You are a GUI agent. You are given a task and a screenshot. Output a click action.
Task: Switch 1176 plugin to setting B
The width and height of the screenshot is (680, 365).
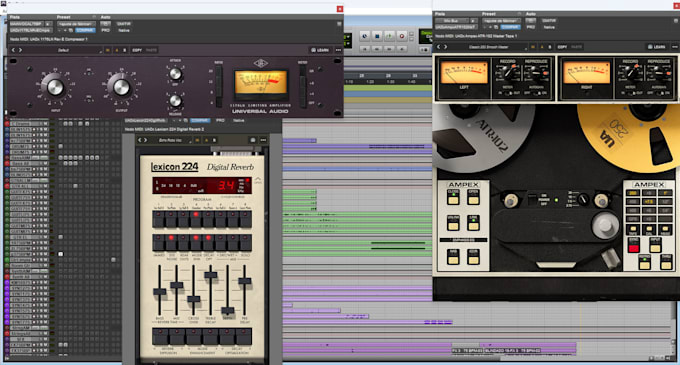(x=124, y=50)
